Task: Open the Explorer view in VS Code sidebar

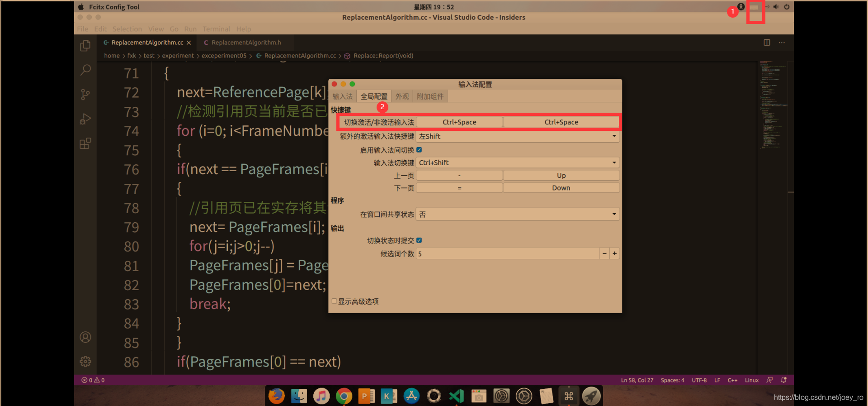Action: pos(85,46)
